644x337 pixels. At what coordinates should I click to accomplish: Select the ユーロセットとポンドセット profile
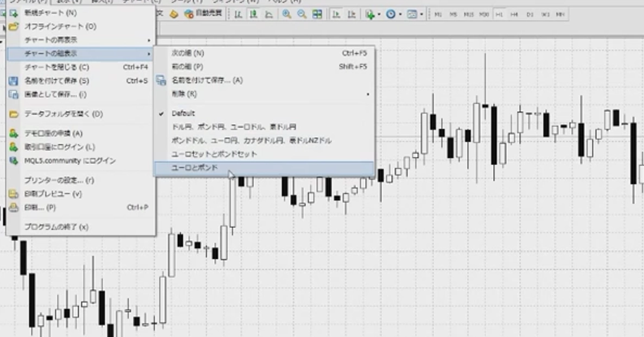[264, 154]
